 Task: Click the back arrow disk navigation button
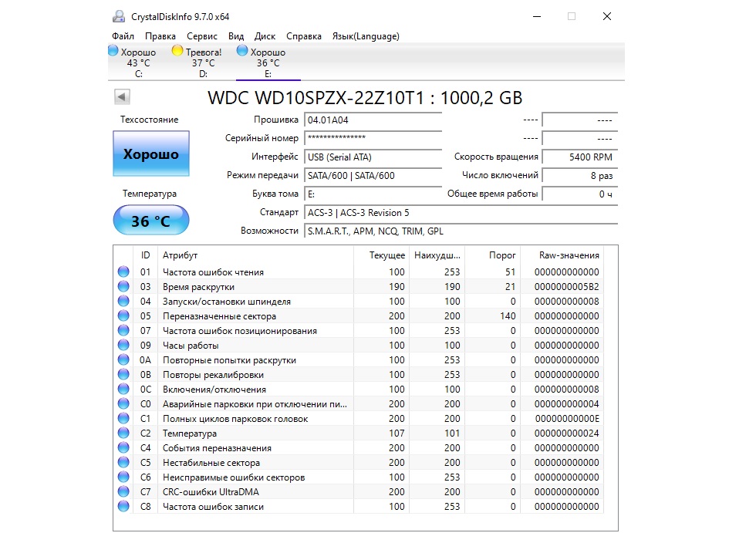point(122,97)
